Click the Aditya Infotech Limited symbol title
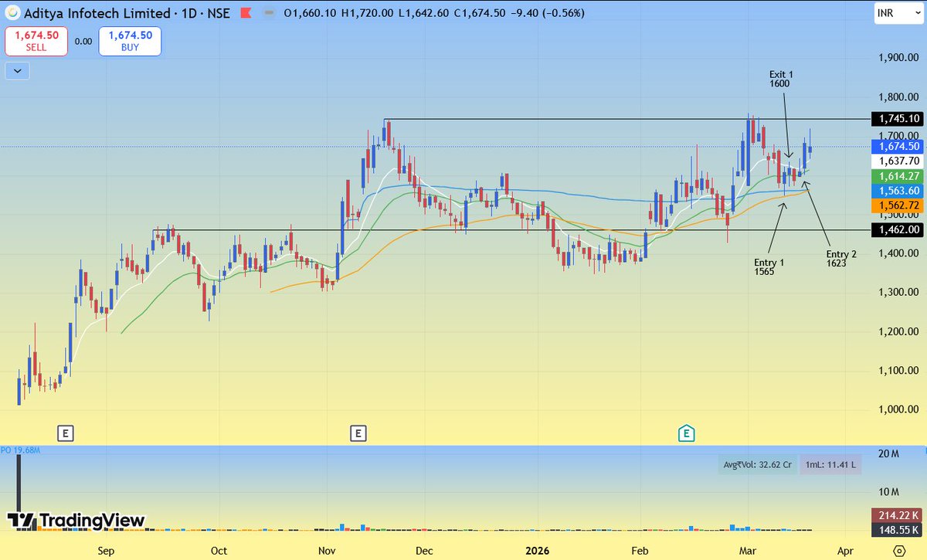 coord(99,13)
